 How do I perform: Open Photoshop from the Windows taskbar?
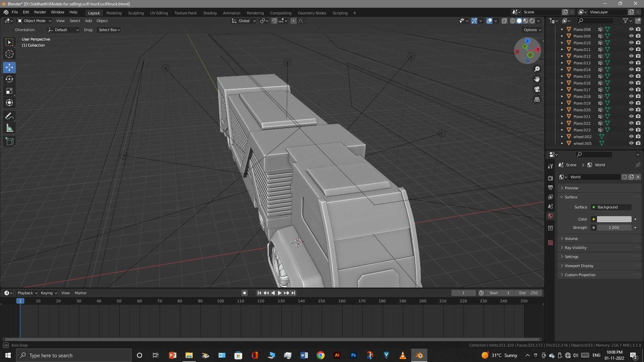tap(353, 355)
